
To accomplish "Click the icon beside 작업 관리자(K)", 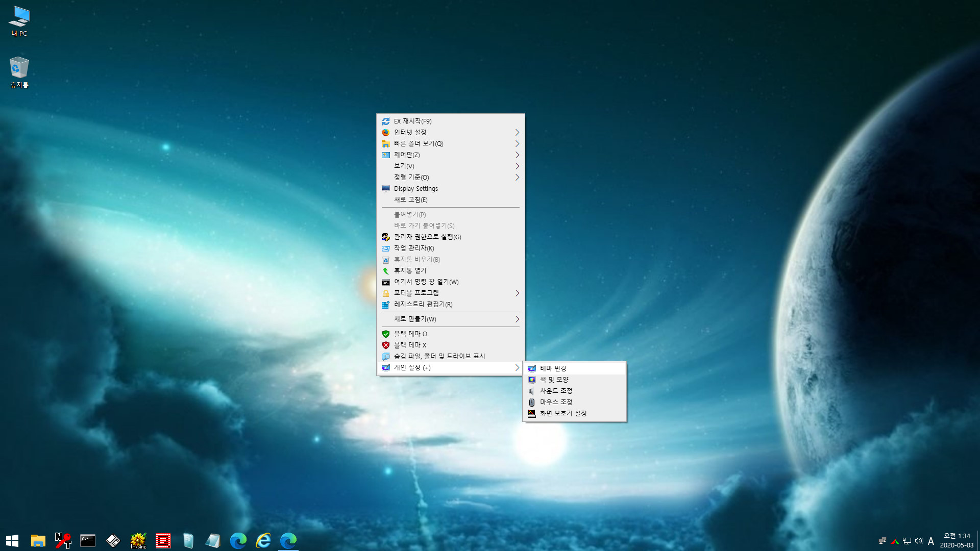I will pos(386,248).
